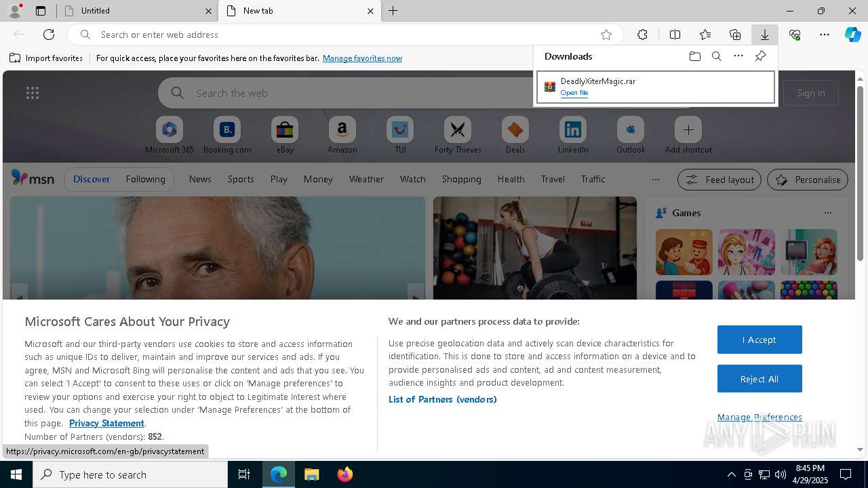Screen dimensions: 868x488
Task: Open the News menu item
Action: click(x=200, y=179)
